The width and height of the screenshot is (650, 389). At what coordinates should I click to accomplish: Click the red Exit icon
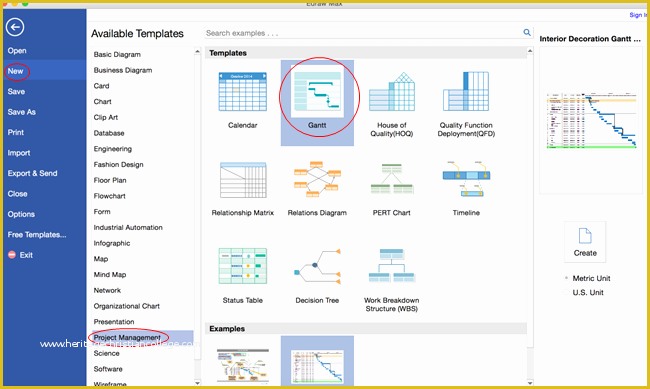click(12, 255)
